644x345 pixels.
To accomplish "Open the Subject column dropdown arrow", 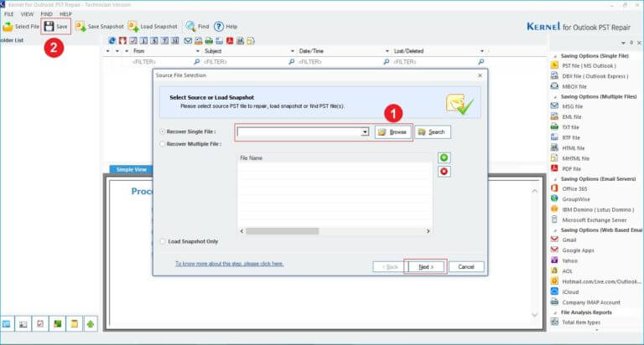I will click(x=293, y=51).
